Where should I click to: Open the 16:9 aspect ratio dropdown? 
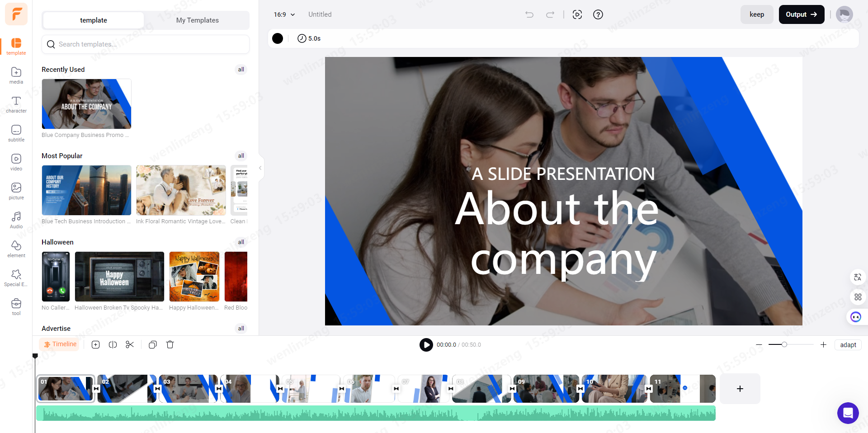pos(284,14)
